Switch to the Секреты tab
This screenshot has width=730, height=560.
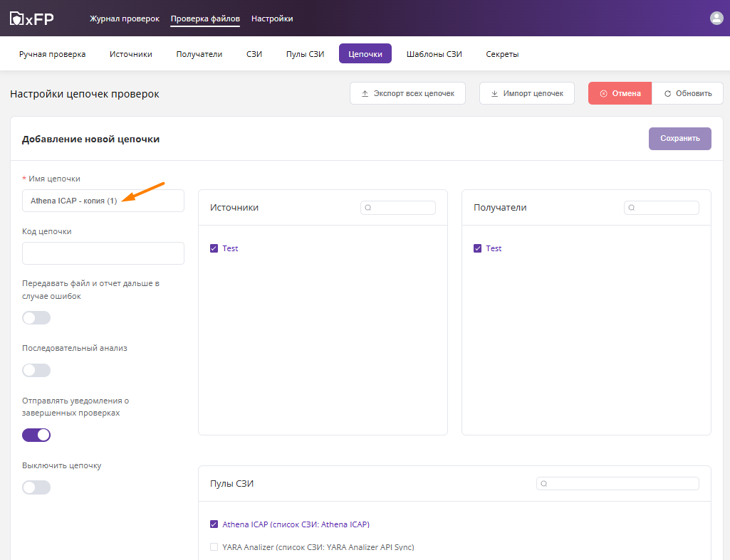[502, 54]
